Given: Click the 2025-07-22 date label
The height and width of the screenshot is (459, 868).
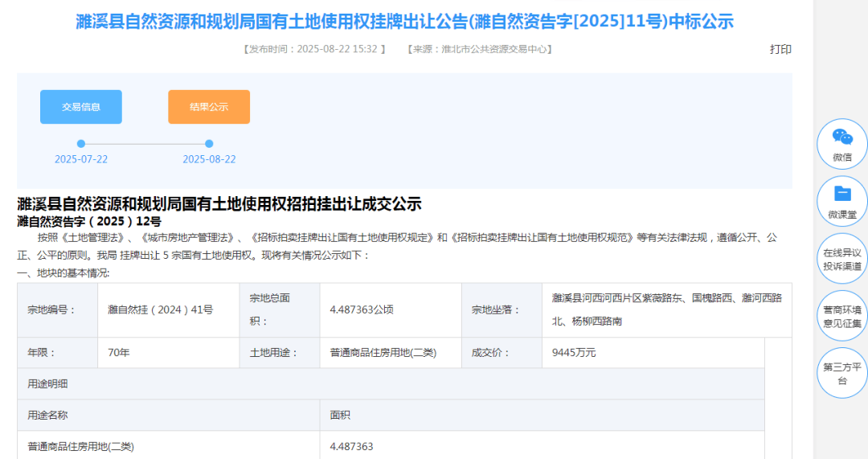Looking at the screenshot, I should coord(81,159).
